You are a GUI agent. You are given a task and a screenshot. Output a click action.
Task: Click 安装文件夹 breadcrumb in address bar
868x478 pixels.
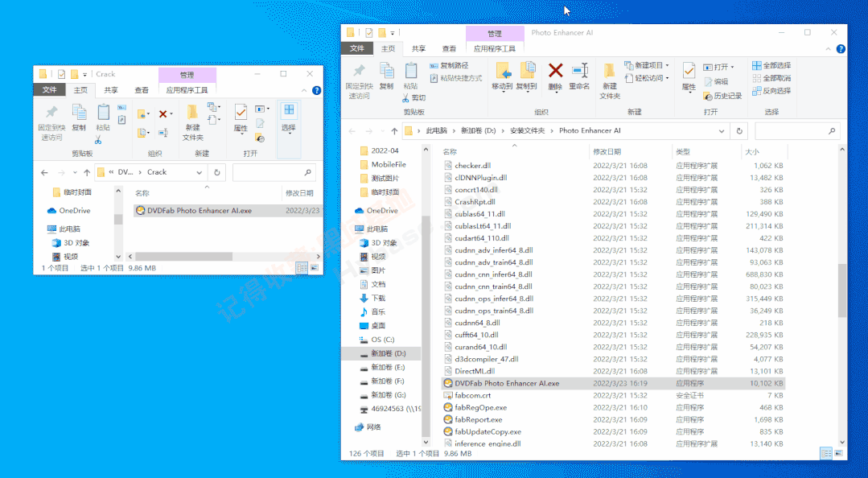pyautogui.click(x=527, y=130)
